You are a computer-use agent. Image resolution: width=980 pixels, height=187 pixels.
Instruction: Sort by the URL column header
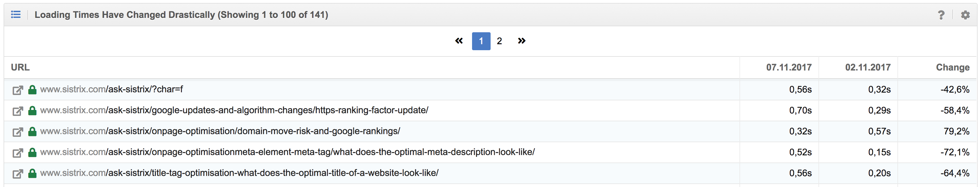pyautogui.click(x=20, y=67)
